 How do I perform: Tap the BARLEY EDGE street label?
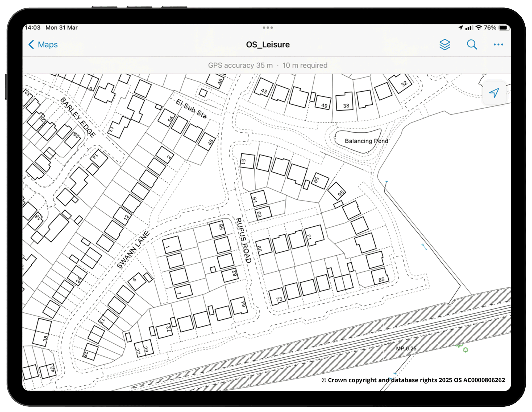pos(78,117)
